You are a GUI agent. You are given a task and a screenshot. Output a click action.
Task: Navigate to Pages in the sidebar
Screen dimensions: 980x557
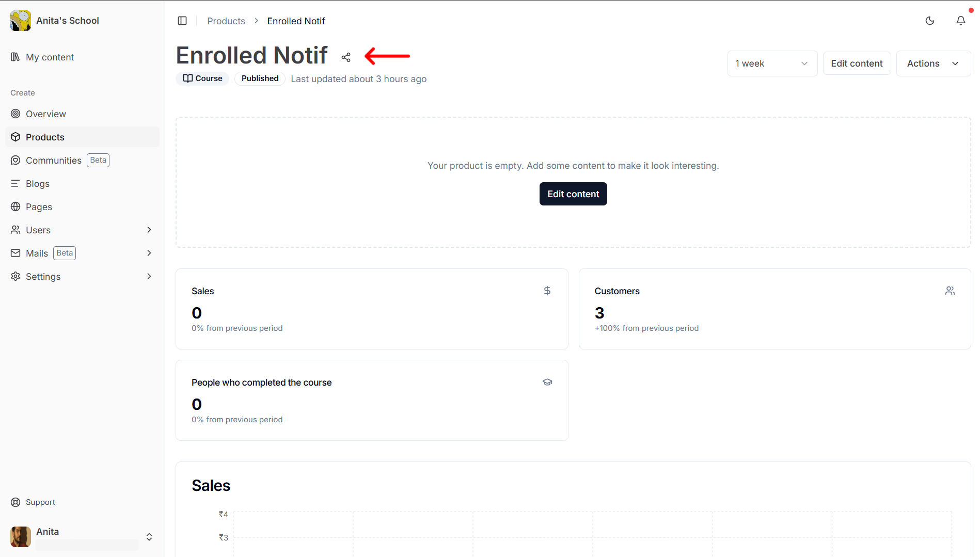[38, 206]
